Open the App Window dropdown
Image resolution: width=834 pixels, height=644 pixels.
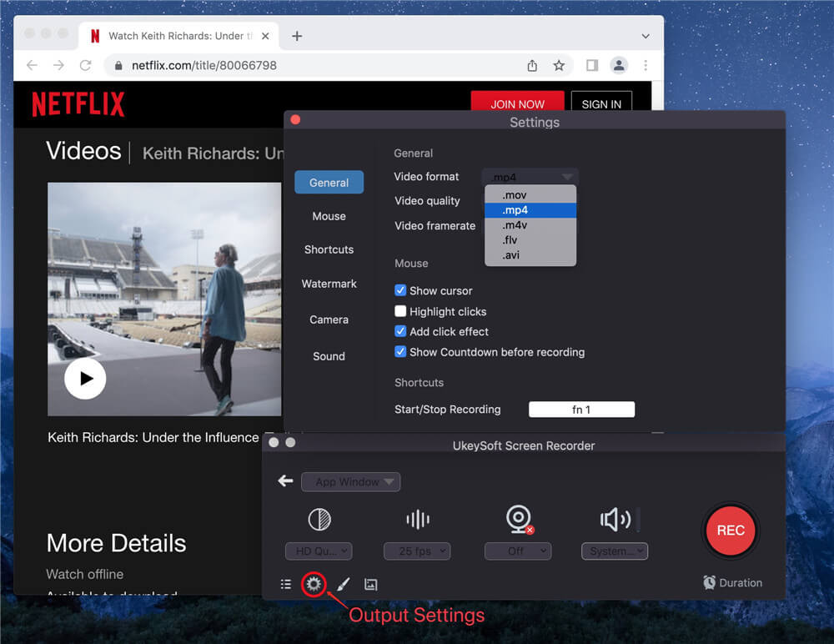point(351,482)
